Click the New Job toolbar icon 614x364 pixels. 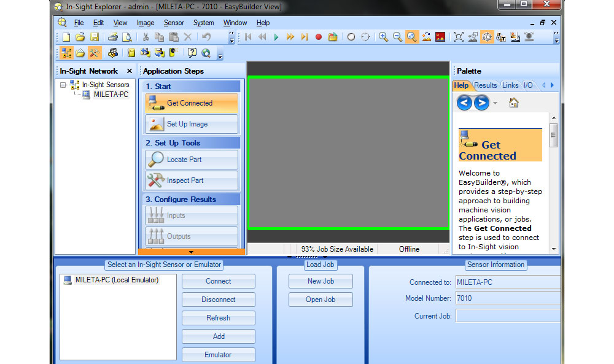[x=66, y=37]
